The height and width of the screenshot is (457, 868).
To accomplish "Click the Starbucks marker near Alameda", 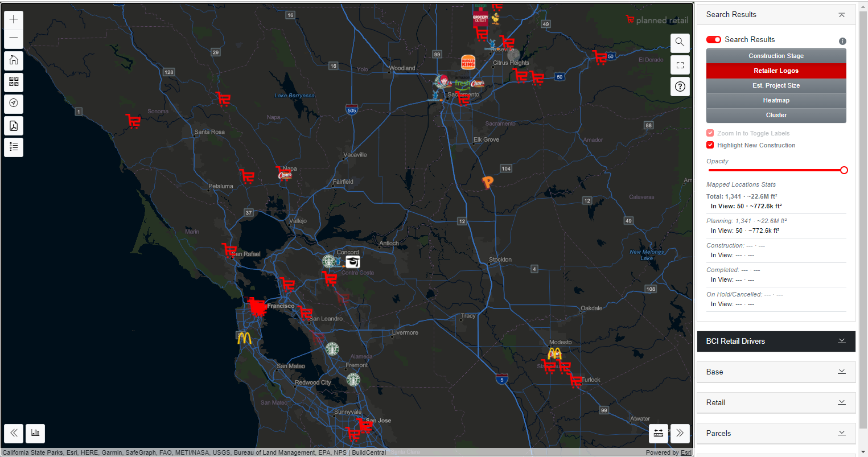I will coord(332,349).
